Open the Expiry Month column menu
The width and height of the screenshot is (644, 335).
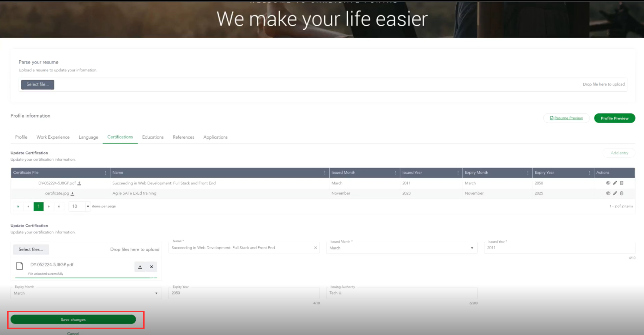(x=528, y=173)
